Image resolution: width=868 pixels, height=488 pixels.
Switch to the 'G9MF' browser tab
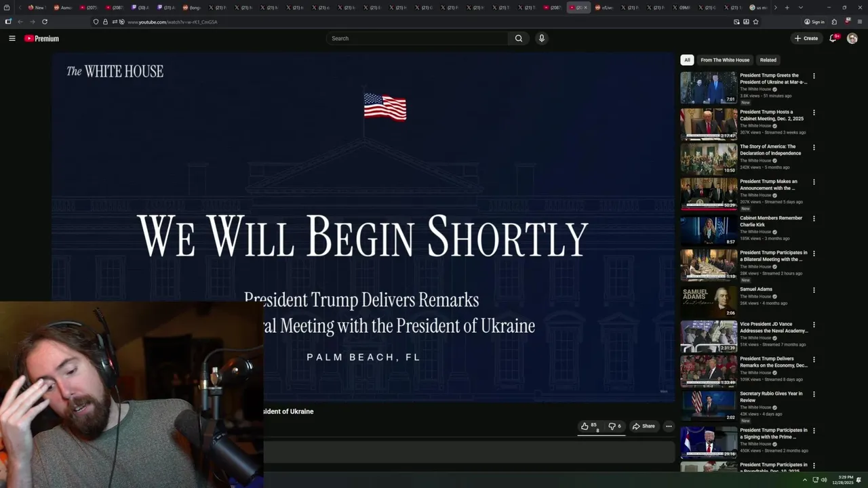point(683,7)
